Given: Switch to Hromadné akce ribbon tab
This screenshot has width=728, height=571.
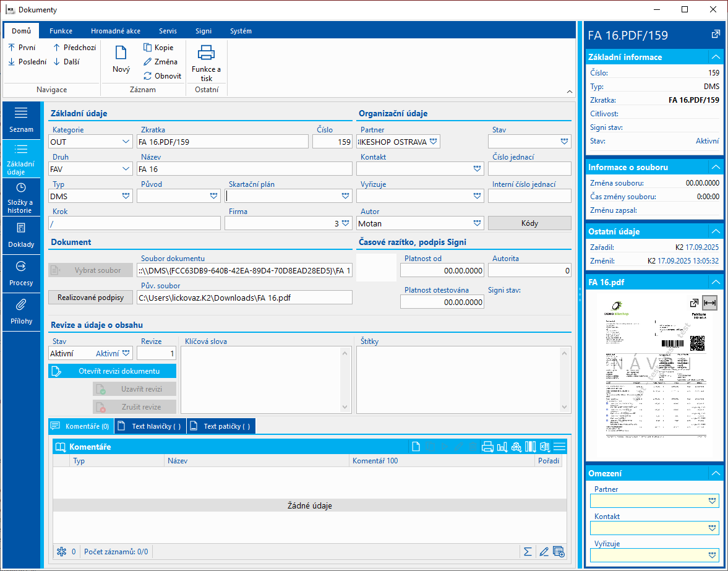Looking at the screenshot, I should (x=115, y=31).
